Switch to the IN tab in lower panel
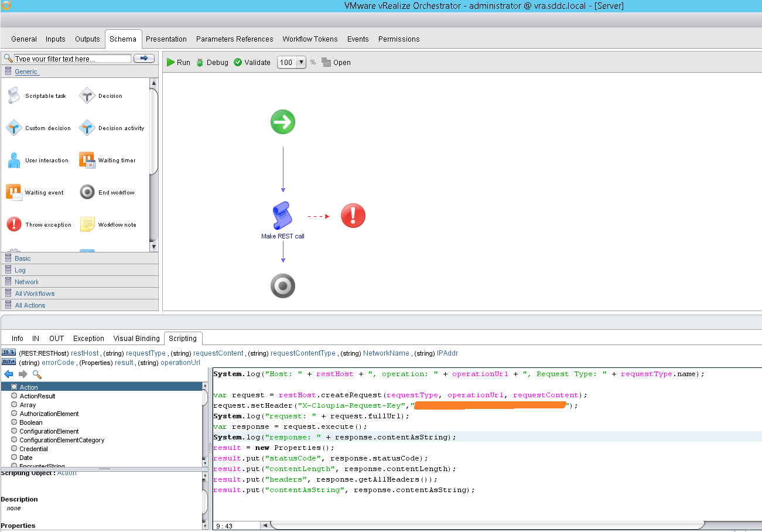Image resolution: width=762 pixels, height=532 pixels. [36, 338]
